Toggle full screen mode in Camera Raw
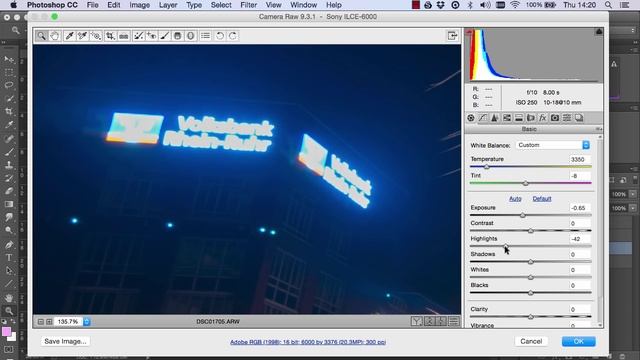Image resolution: width=640 pixels, height=360 pixels. coord(452,36)
